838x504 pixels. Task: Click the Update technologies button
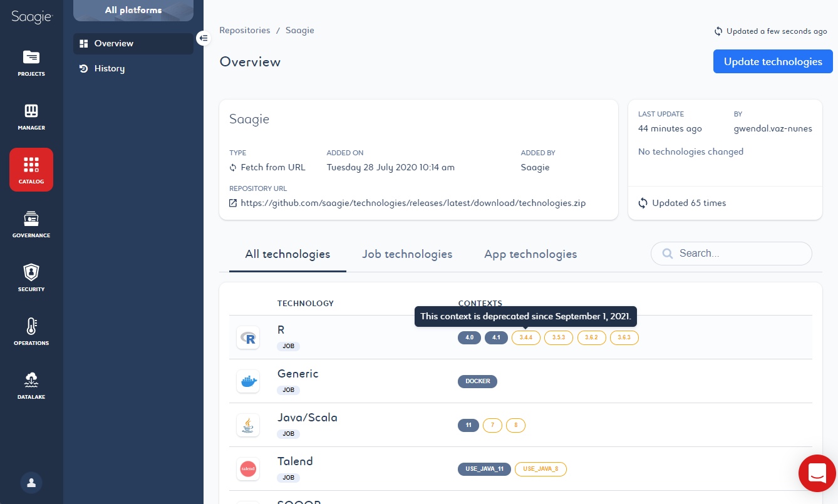coord(773,61)
